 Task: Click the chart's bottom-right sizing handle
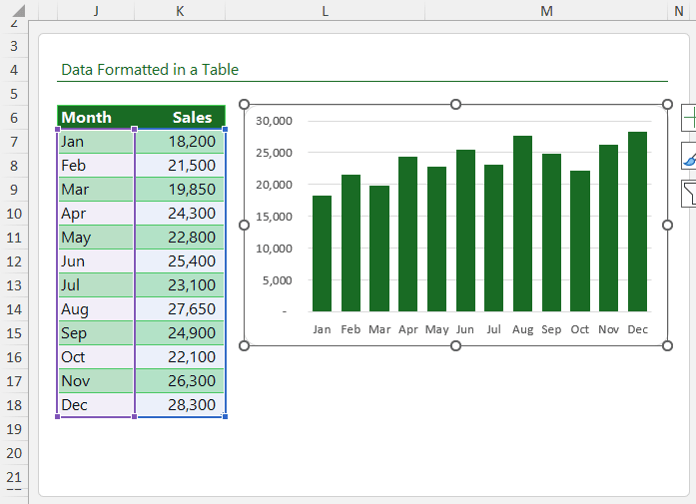tap(667, 346)
